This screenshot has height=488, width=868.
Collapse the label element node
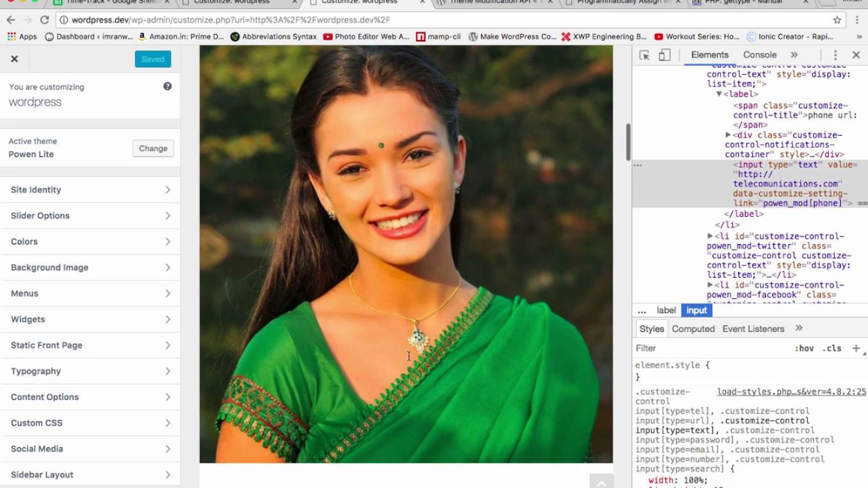(x=719, y=94)
